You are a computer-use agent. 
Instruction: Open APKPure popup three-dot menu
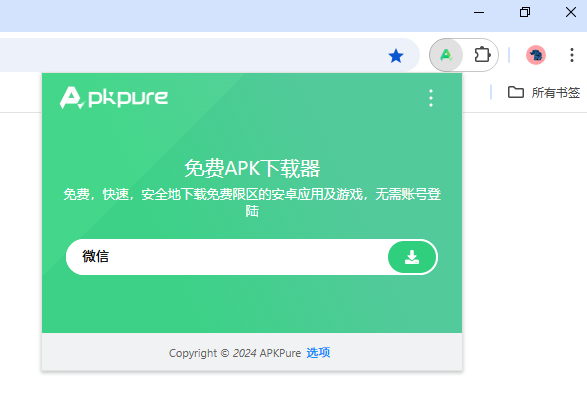(x=431, y=98)
